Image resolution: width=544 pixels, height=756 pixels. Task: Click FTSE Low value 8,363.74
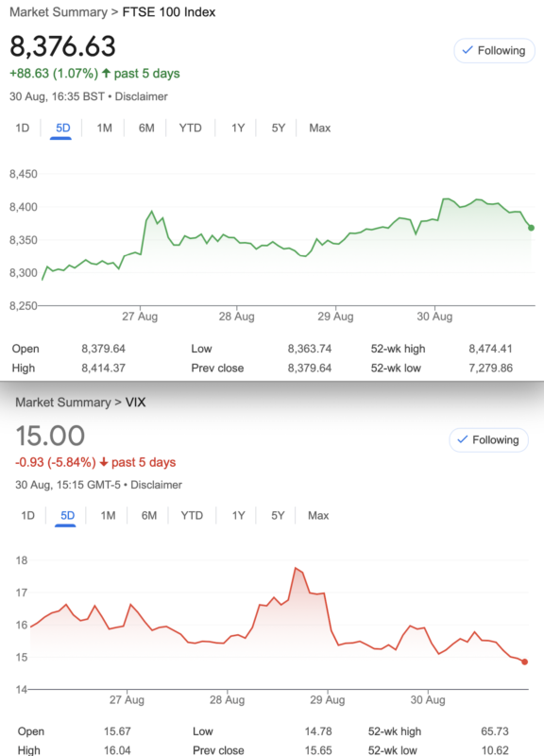tap(310, 349)
